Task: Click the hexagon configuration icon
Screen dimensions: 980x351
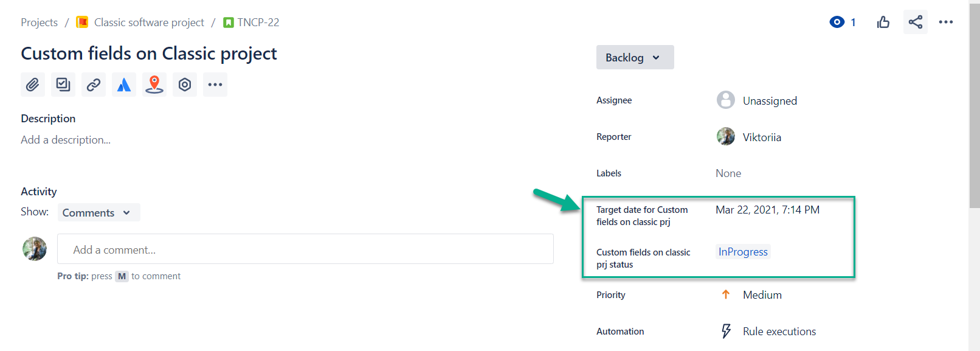Action: click(185, 85)
